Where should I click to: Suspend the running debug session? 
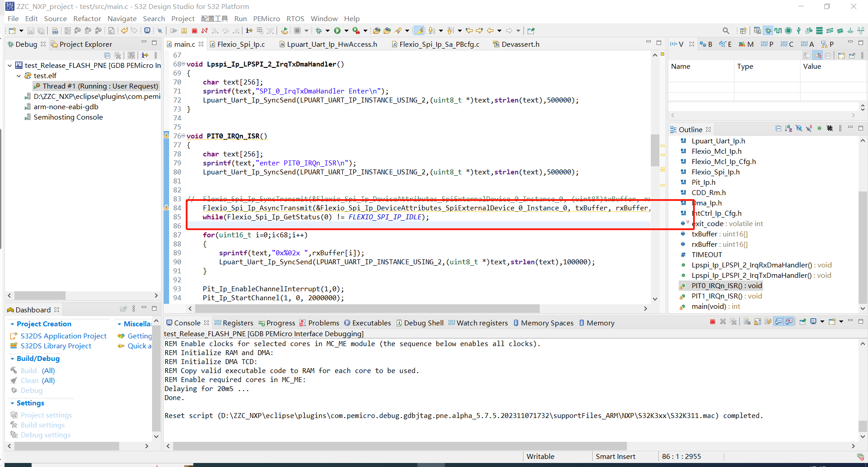[x=184, y=31]
